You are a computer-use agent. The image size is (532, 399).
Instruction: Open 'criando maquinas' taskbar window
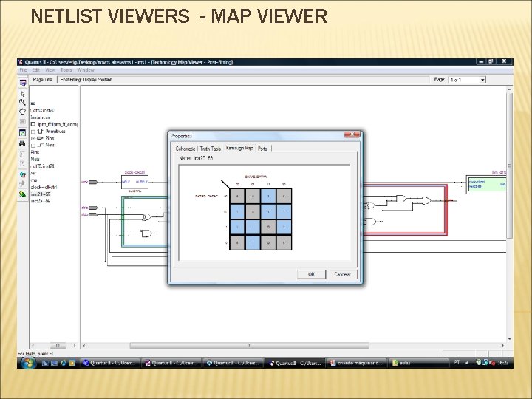(x=357, y=363)
